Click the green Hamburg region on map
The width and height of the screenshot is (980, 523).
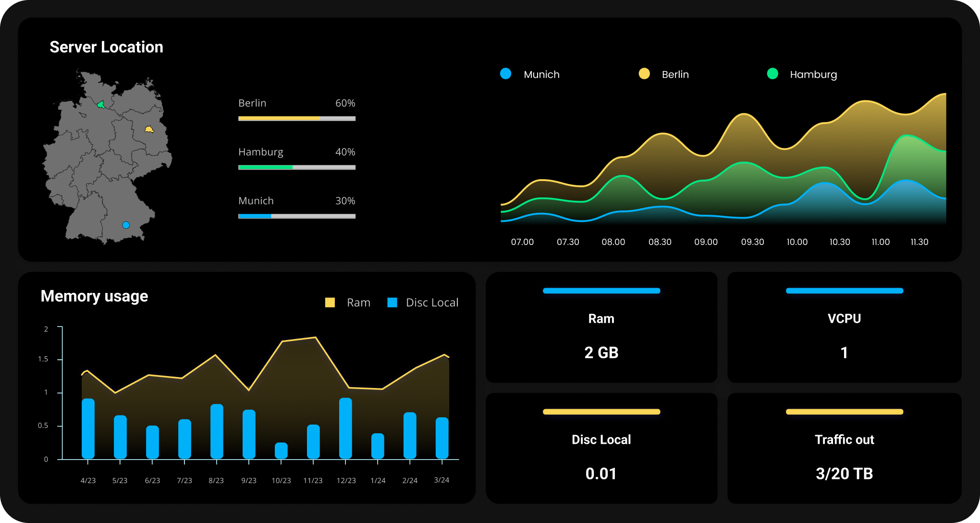coord(100,104)
